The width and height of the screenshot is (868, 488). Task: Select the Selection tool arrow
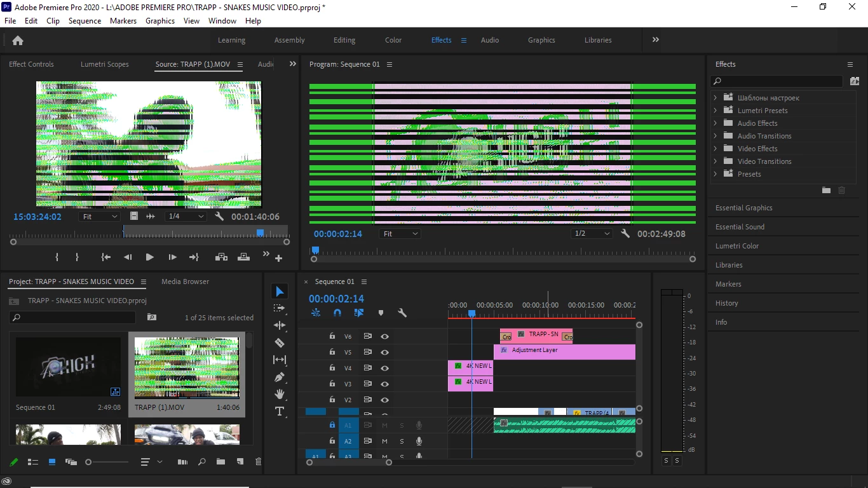pyautogui.click(x=280, y=292)
